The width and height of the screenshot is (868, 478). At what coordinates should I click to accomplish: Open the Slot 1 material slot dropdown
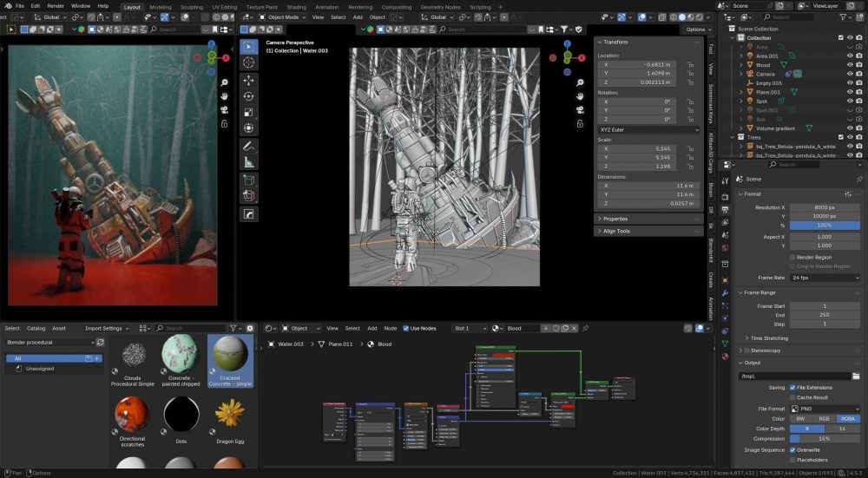470,329
